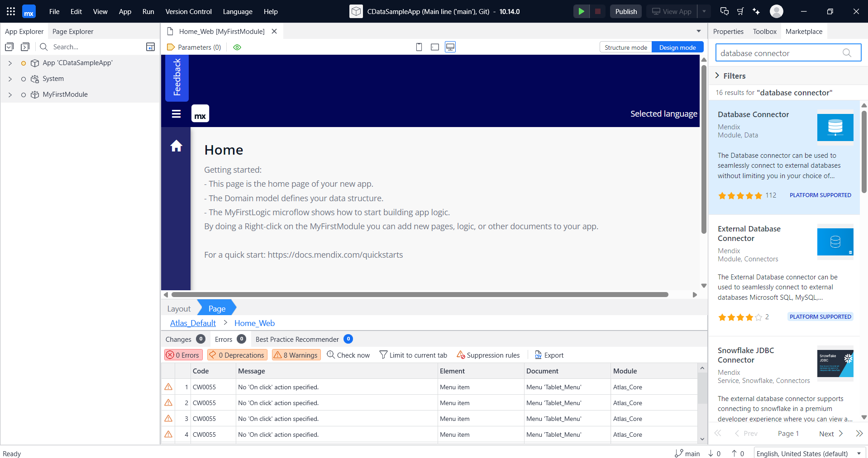Click the home icon in page sidebar
868x458 pixels.
(x=176, y=146)
